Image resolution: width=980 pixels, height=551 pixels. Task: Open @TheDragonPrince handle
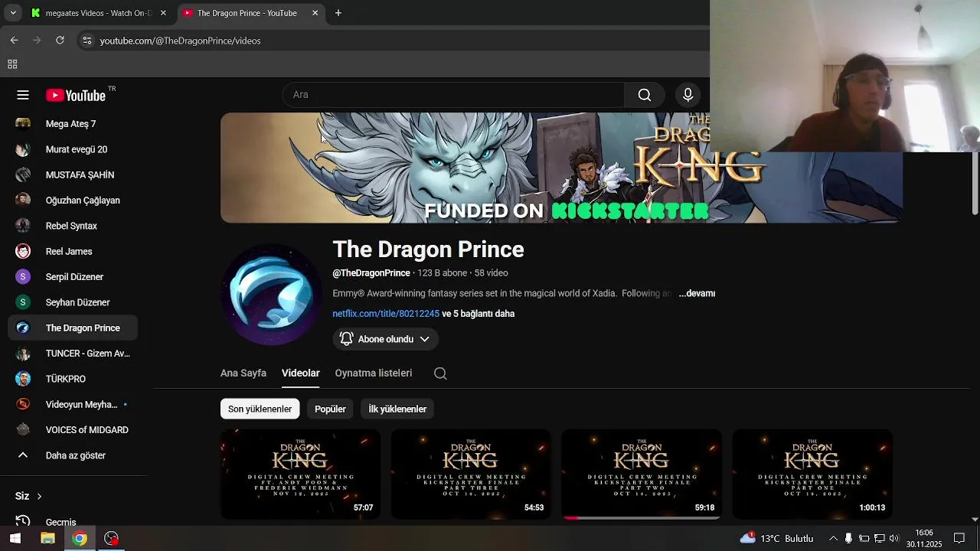[371, 273]
